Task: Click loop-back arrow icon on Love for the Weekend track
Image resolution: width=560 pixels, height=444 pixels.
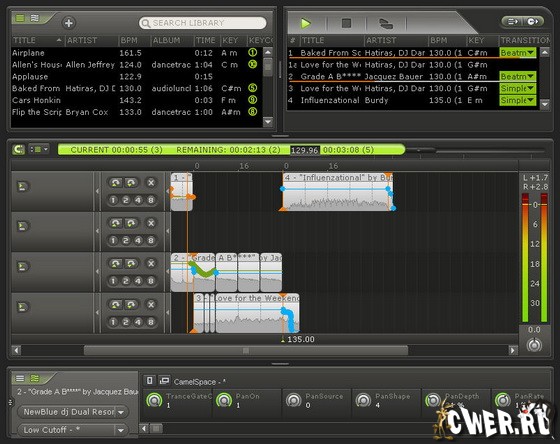Action: point(115,305)
